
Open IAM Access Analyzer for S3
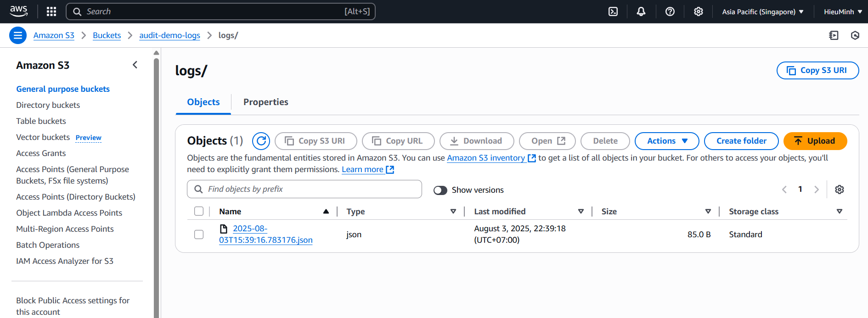click(x=65, y=261)
